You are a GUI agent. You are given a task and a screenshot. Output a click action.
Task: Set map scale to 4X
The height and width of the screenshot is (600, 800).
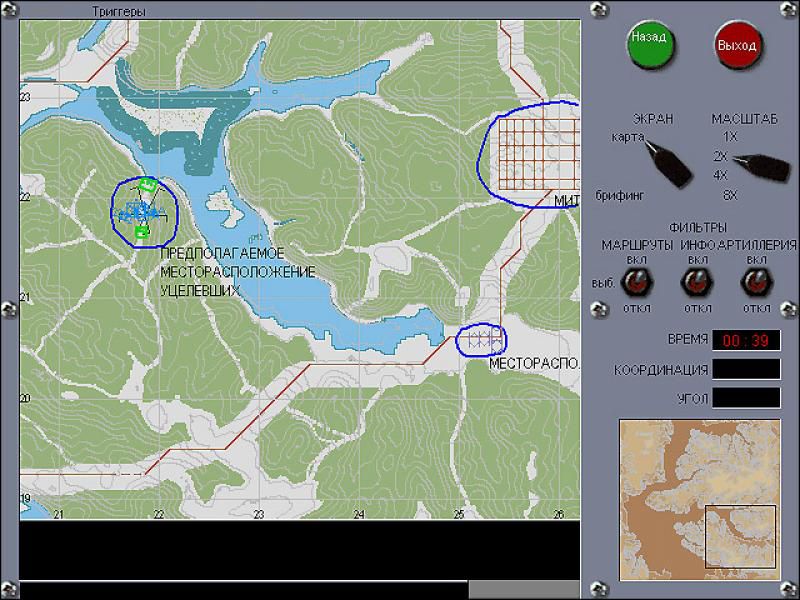721,175
